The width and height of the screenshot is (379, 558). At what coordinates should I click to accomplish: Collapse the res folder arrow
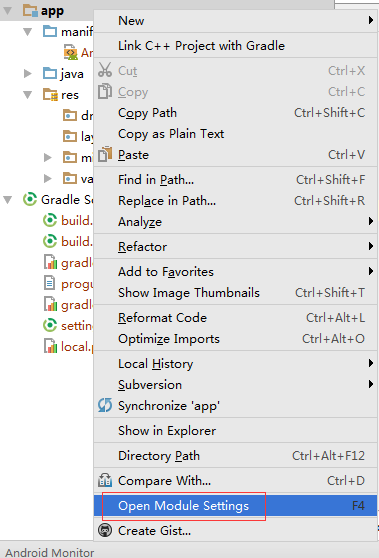click(27, 95)
